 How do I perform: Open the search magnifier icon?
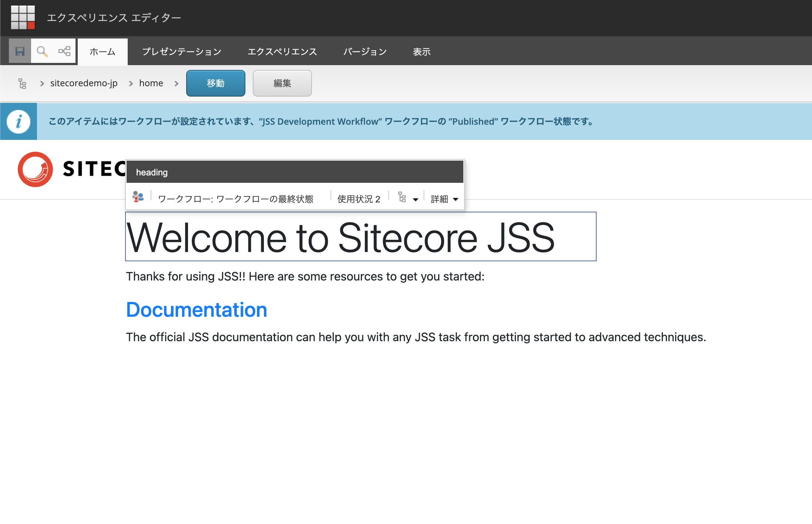[42, 51]
